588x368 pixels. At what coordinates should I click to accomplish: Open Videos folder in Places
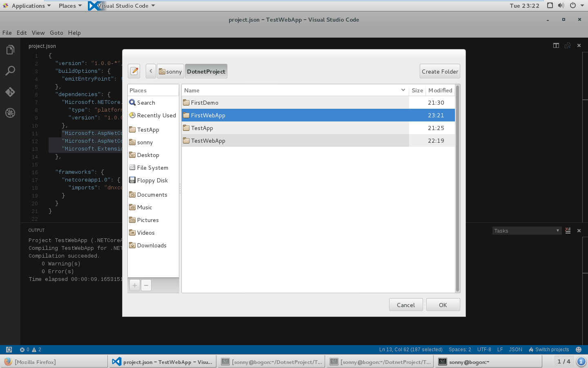[x=153, y=233]
